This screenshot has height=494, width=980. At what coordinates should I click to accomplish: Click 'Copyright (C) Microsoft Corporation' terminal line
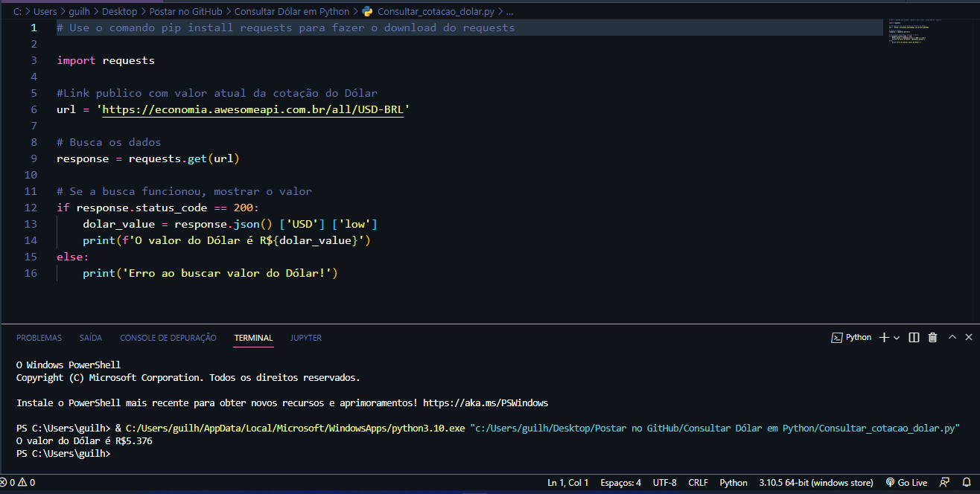click(x=188, y=377)
